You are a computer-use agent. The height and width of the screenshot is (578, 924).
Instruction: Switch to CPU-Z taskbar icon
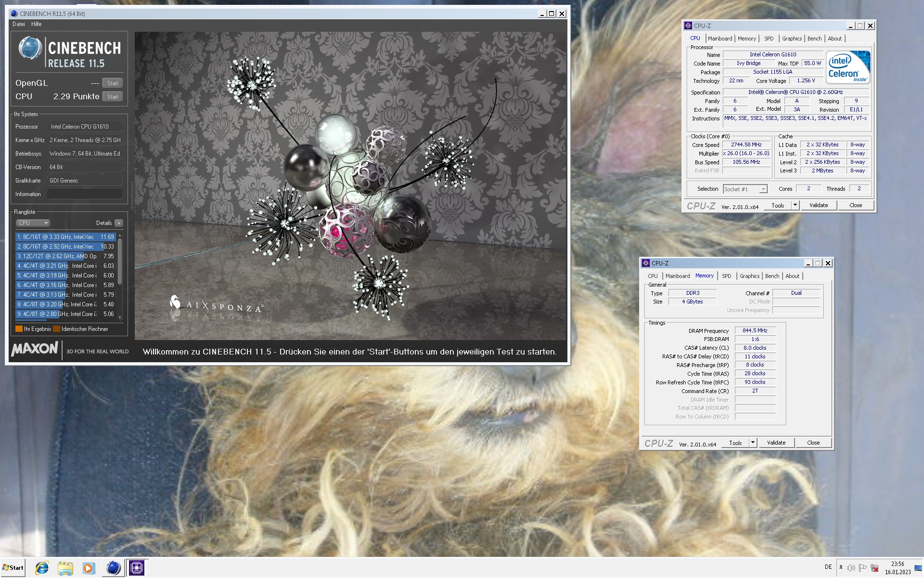click(x=137, y=568)
